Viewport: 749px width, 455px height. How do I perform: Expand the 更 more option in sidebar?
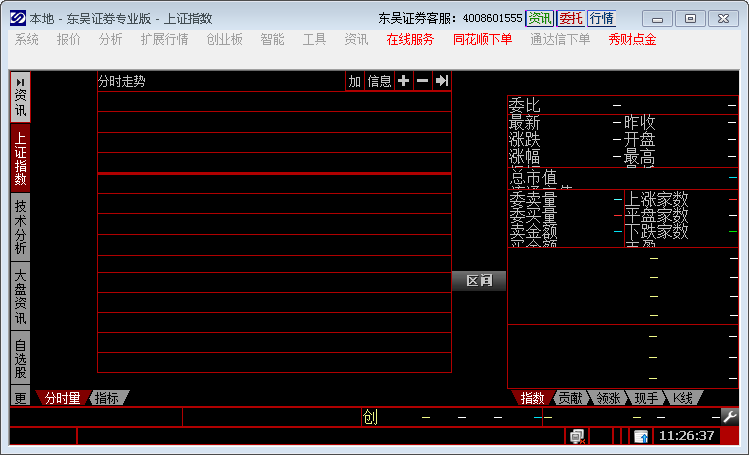[20, 397]
